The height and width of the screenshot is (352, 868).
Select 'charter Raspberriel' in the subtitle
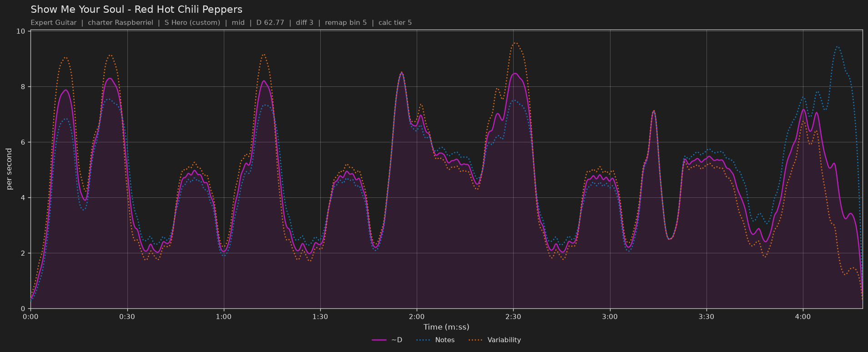click(x=121, y=23)
